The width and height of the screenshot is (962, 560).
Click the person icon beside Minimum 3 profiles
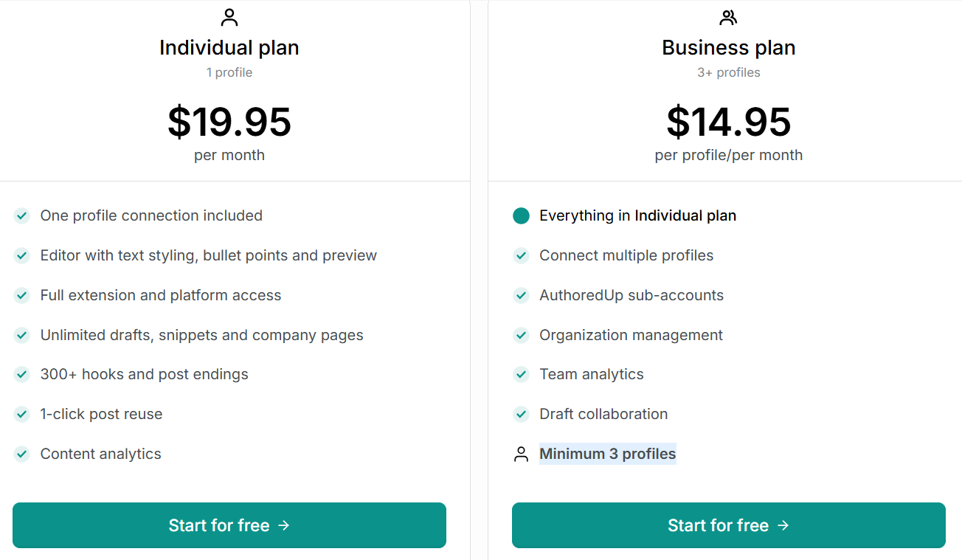pyautogui.click(x=521, y=454)
